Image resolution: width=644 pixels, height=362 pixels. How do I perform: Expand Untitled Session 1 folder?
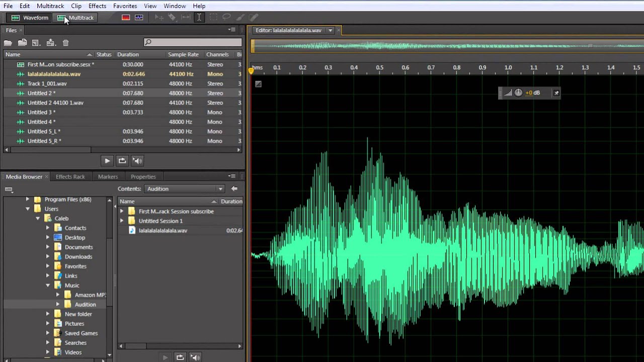[x=121, y=221]
